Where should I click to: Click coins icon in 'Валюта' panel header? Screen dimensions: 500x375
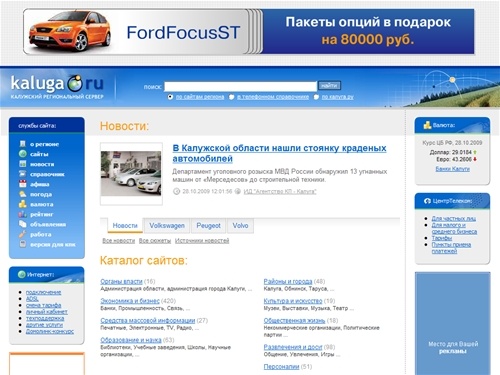427,125
